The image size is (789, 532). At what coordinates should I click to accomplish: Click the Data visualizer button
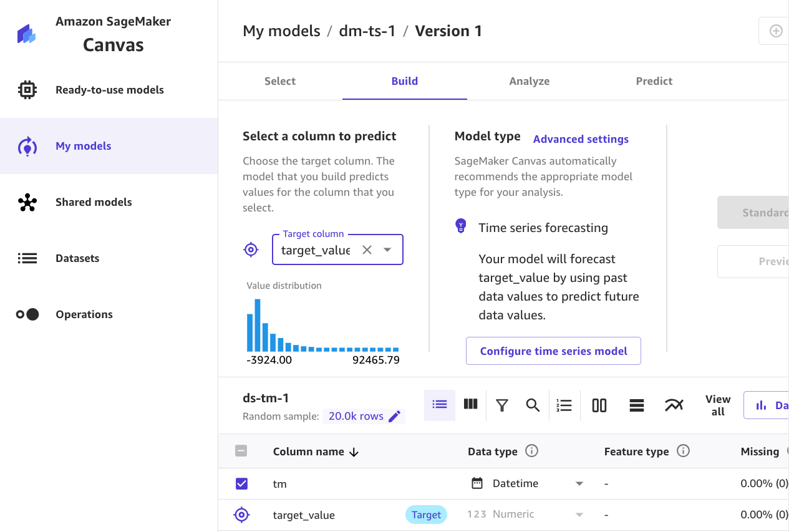click(767, 405)
